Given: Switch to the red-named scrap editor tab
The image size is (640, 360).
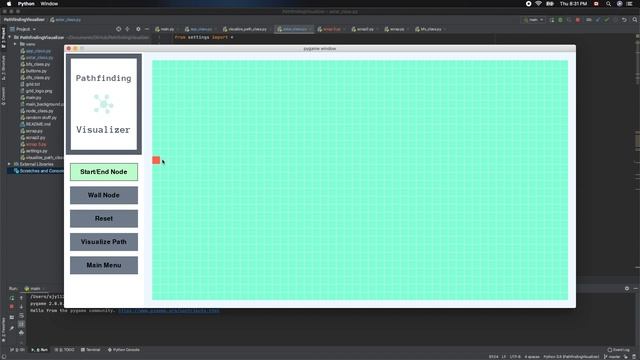Looking at the screenshot, I should [329, 29].
